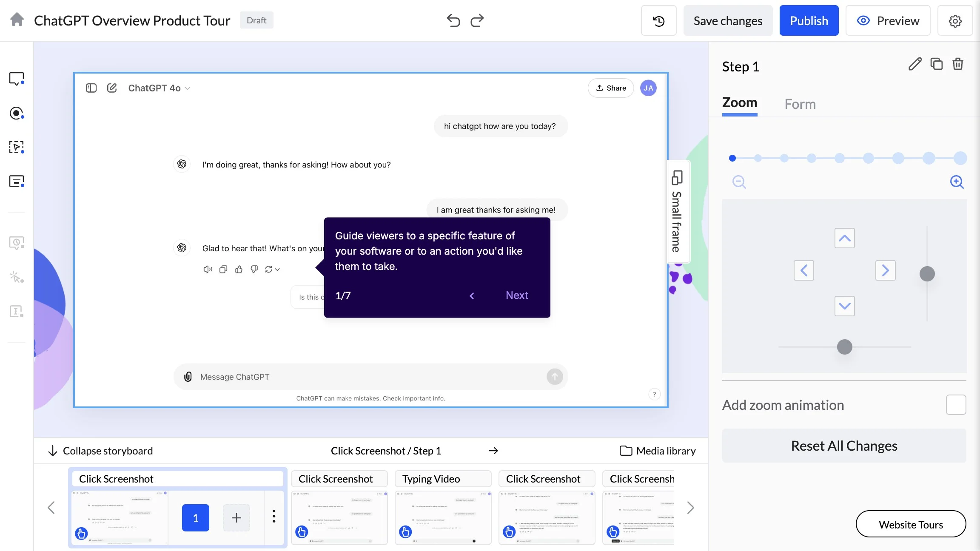Redo the last change
The height and width of the screenshot is (551, 980).
(477, 20)
